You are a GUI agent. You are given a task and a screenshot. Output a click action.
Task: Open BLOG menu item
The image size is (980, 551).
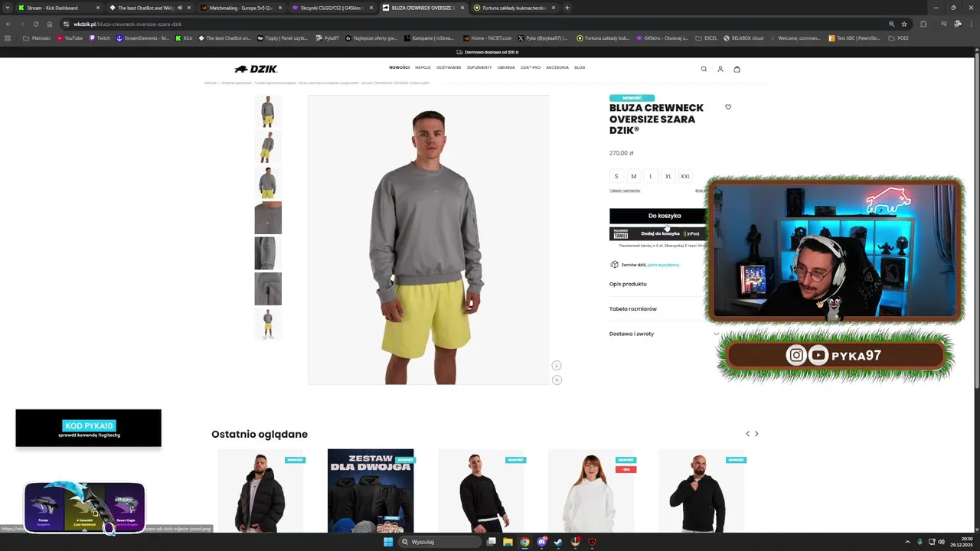[x=580, y=67]
